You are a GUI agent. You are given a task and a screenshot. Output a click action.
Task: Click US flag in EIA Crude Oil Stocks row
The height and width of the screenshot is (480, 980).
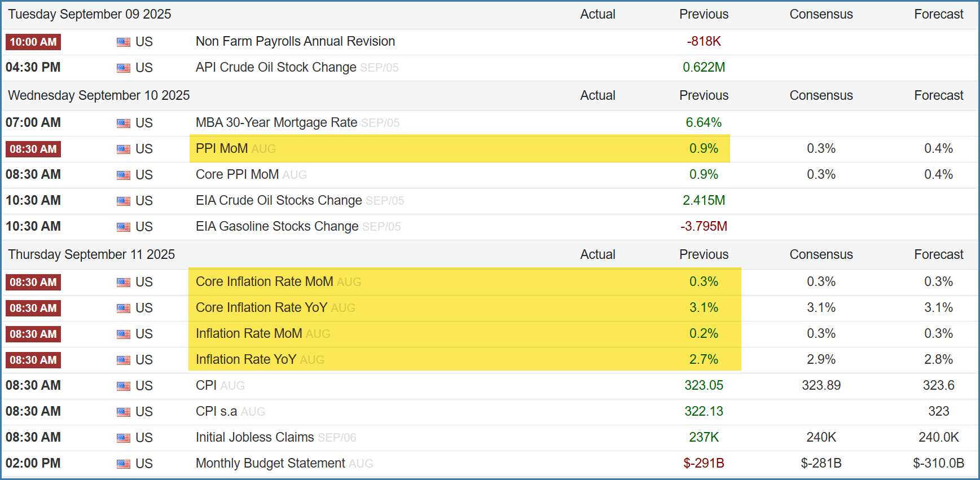pos(124,201)
